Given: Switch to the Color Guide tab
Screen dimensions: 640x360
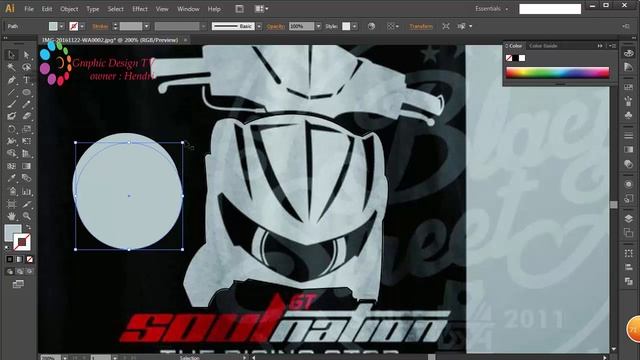Looking at the screenshot, I should 543,46.
